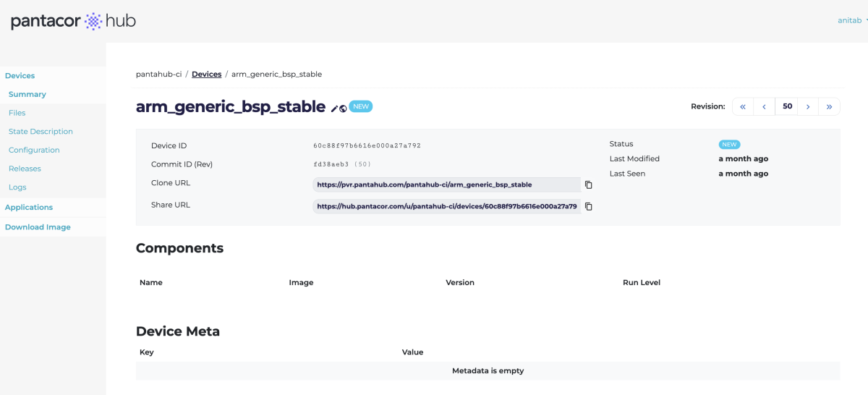Go to State Description page
Viewport: 868px width, 395px height.
pyautogui.click(x=41, y=132)
